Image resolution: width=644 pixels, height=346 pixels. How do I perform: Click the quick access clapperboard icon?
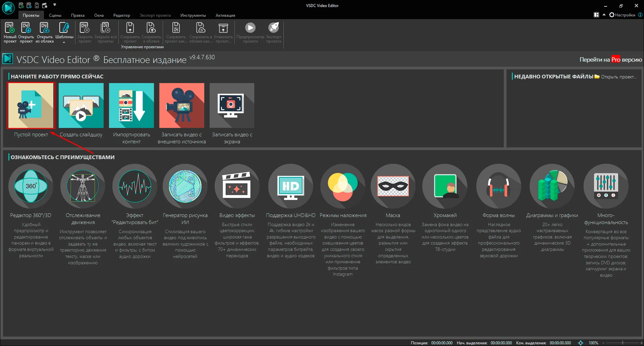pos(45,5)
